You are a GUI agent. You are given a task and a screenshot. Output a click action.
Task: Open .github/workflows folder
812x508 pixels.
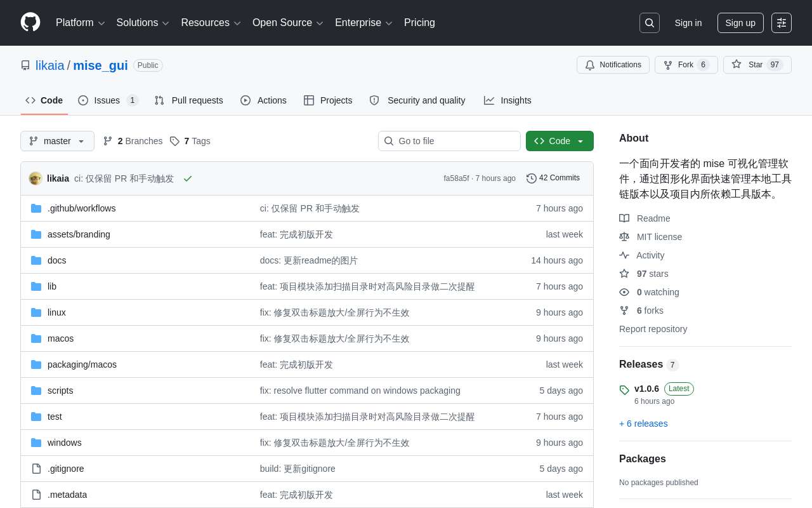81,208
